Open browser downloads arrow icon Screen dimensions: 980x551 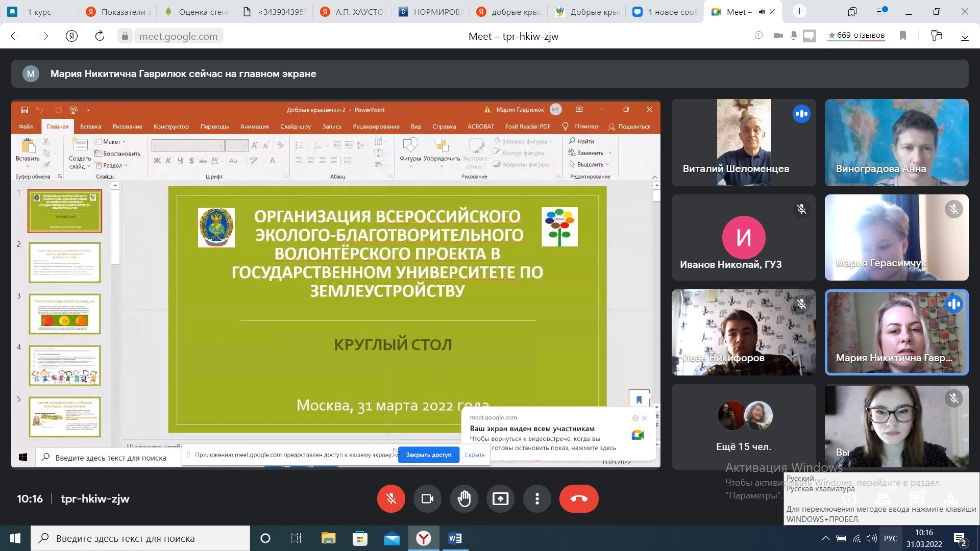click(x=965, y=36)
